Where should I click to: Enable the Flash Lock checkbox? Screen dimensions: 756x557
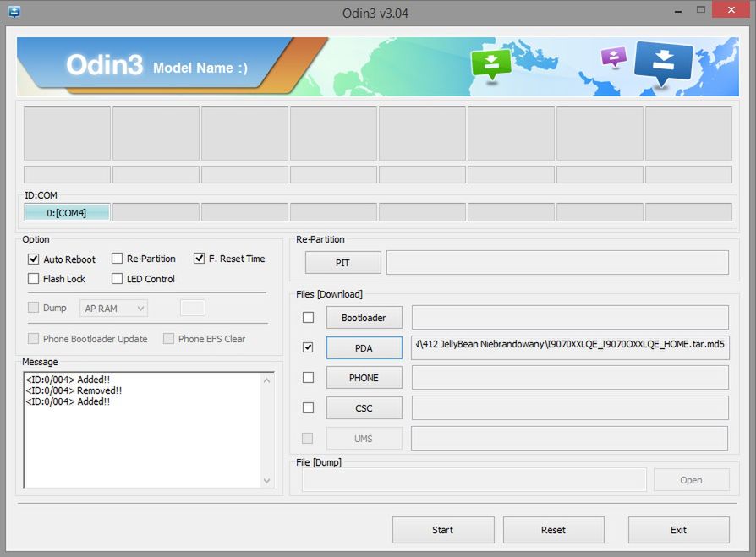(x=33, y=279)
